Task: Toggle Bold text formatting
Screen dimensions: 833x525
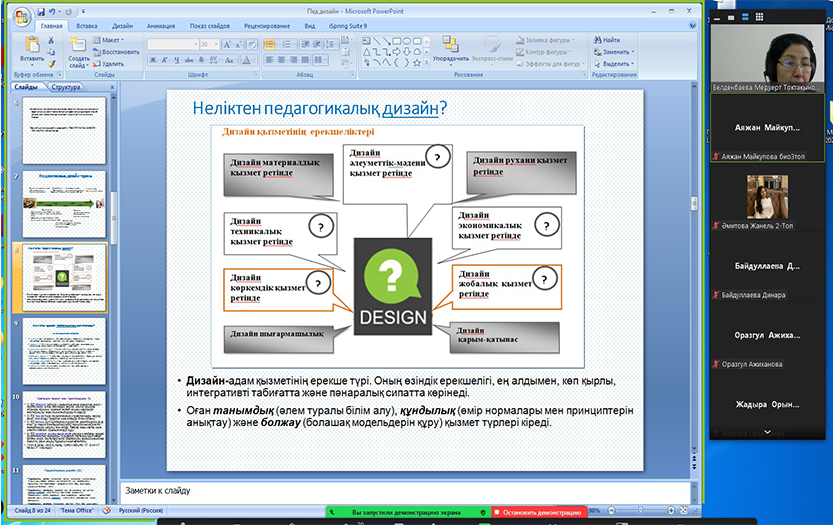Action: (152, 61)
